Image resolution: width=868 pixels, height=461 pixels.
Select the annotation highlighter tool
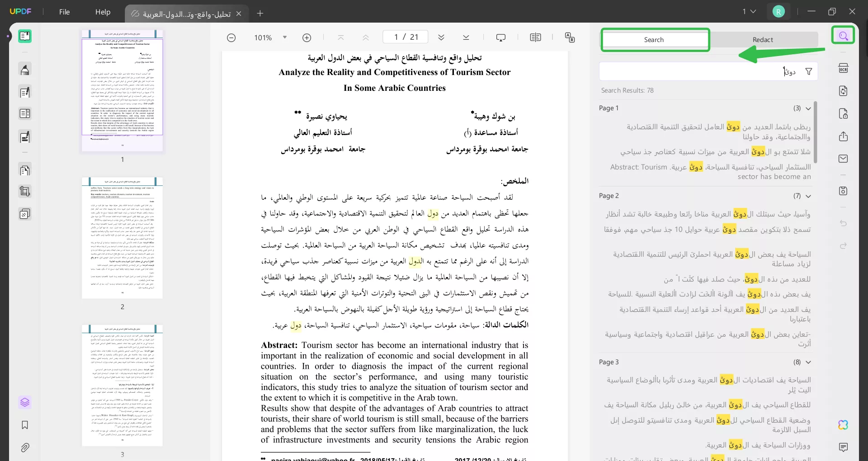[x=25, y=69]
